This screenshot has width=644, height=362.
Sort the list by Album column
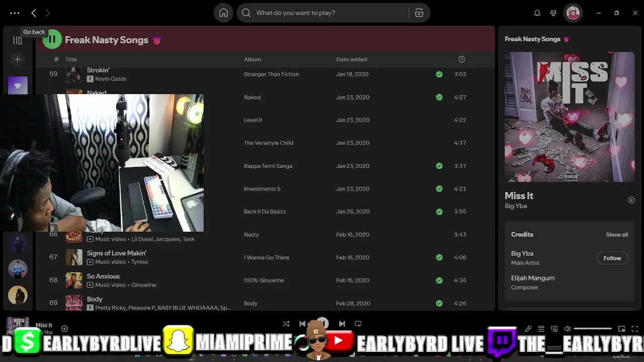(253, 59)
